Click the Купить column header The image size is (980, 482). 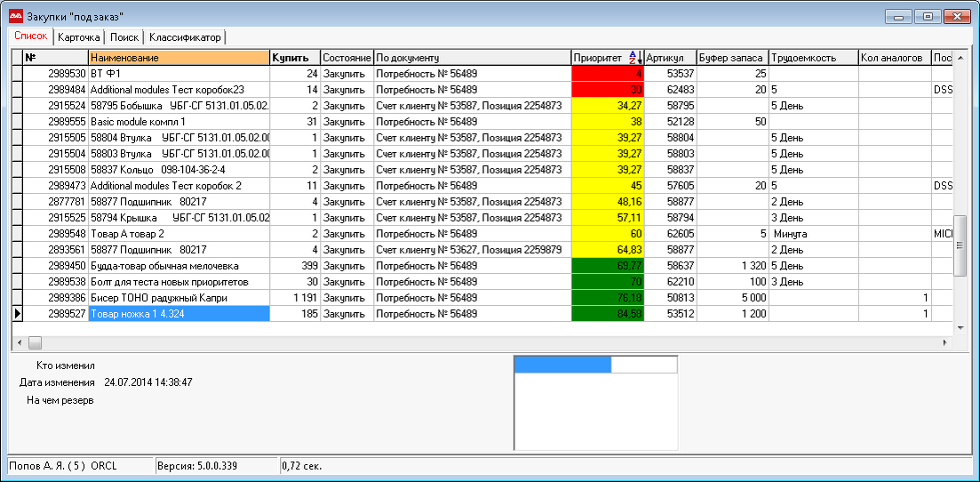(x=294, y=58)
